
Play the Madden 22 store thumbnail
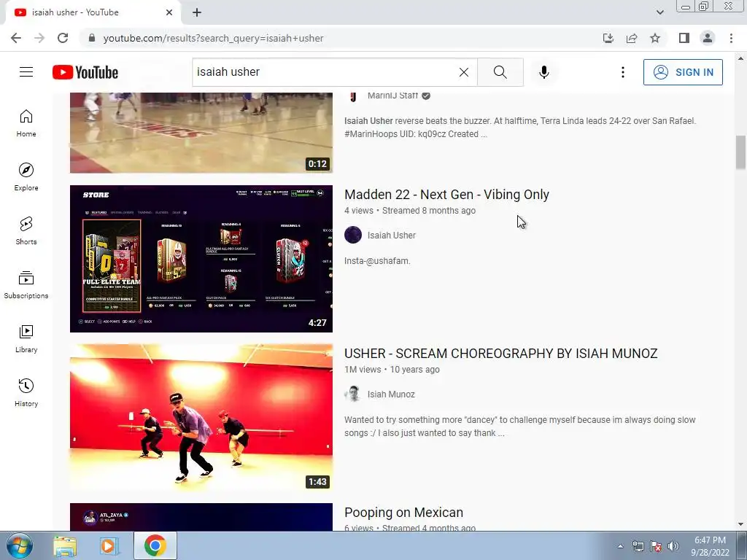(x=201, y=259)
